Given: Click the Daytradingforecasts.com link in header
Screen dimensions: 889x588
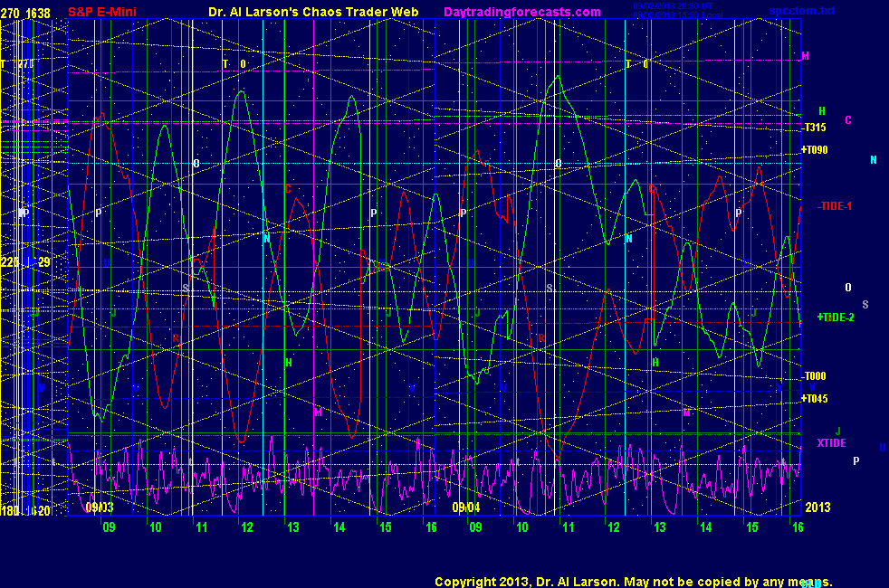Looking at the screenshot, I should pos(521,12).
